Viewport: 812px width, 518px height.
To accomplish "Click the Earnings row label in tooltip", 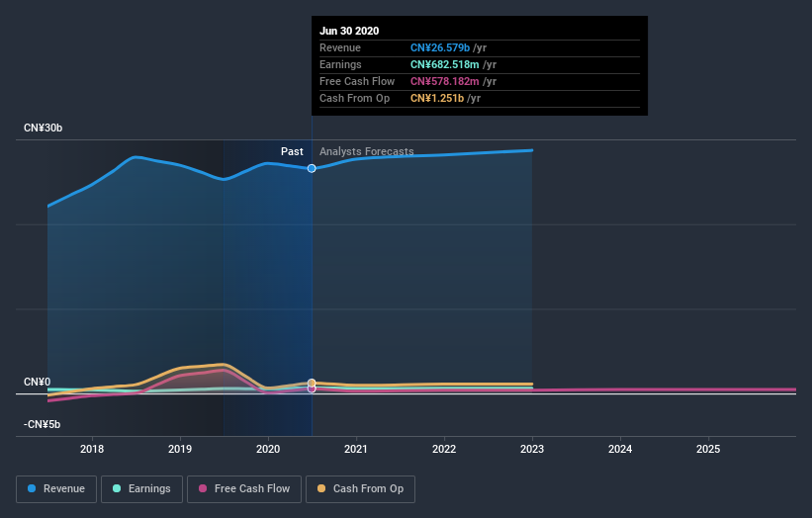I will tap(341, 64).
